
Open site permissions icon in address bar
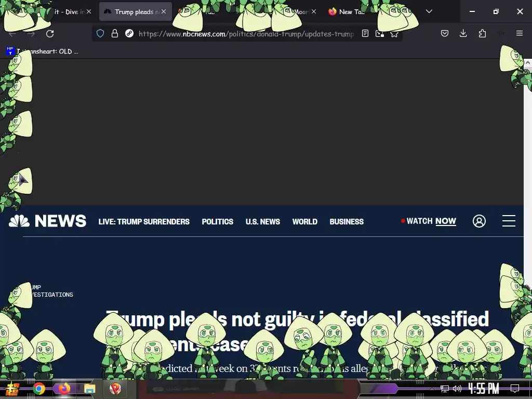point(129,33)
